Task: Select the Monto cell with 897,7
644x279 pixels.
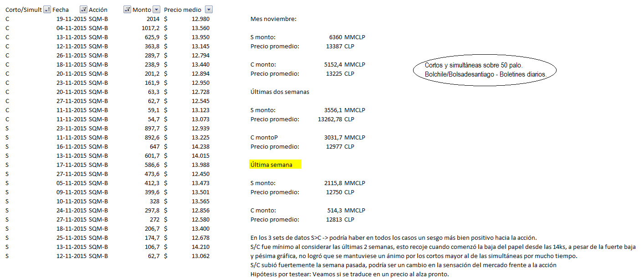Action: [152, 128]
